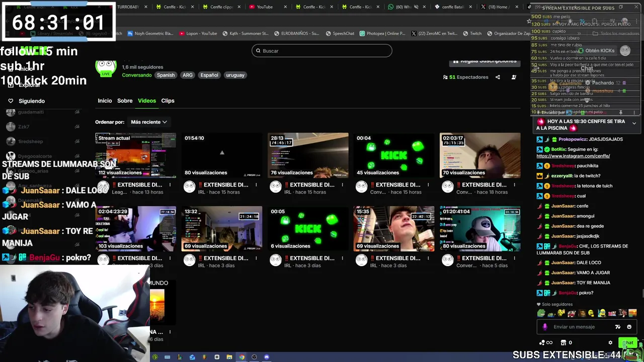The image size is (644, 362).
Task: Click ezzeryalll username in chat
Action: click(561, 176)
